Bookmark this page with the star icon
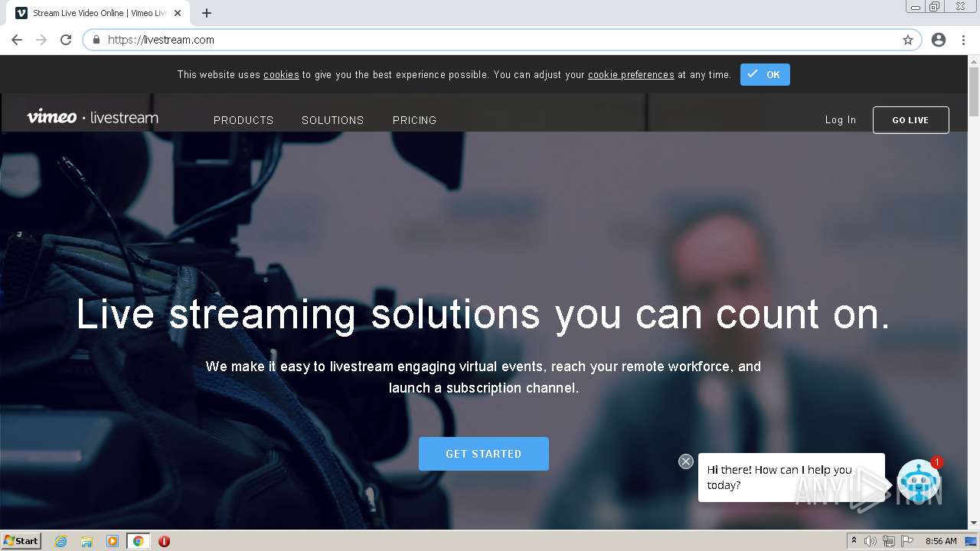This screenshot has width=980, height=551. pyautogui.click(x=908, y=40)
